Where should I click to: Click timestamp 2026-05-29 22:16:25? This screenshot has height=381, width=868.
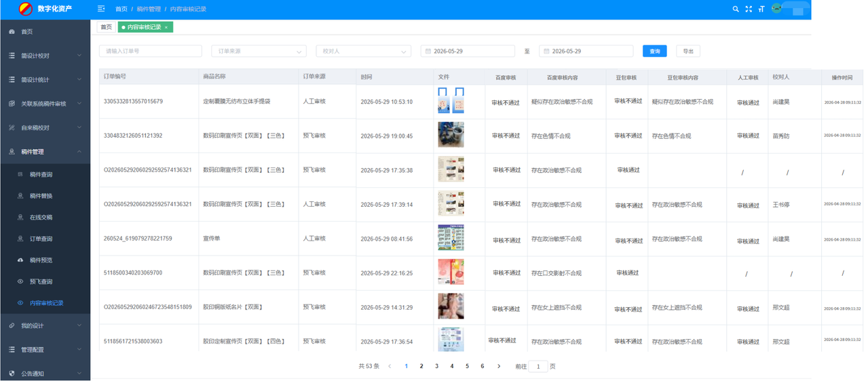(387, 273)
